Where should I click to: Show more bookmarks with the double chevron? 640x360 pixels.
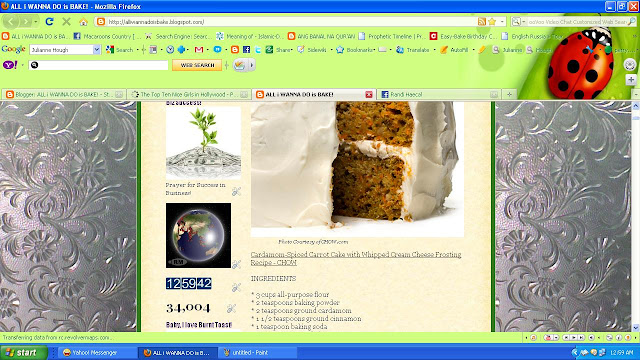tap(635, 36)
